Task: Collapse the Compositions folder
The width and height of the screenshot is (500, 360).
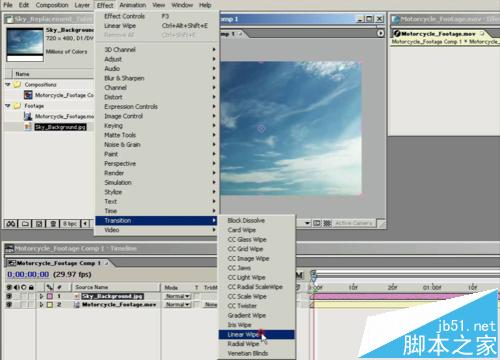Action: 8,84
